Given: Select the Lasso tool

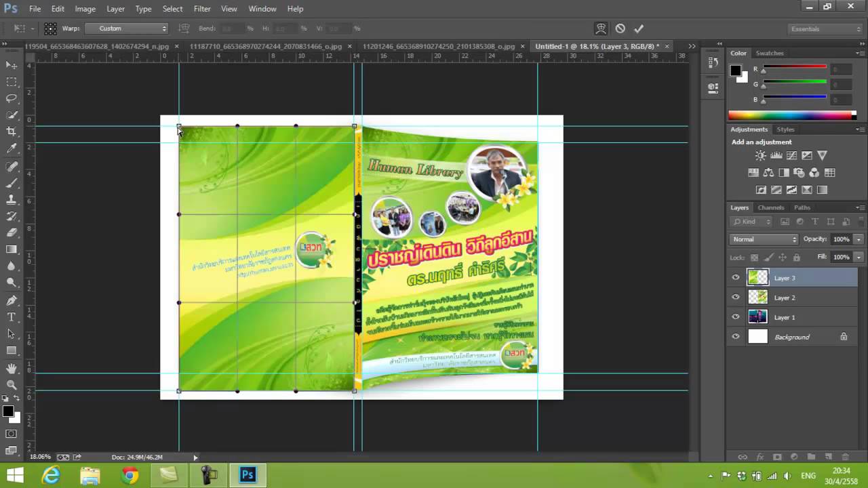Looking at the screenshot, I should (x=12, y=98).
